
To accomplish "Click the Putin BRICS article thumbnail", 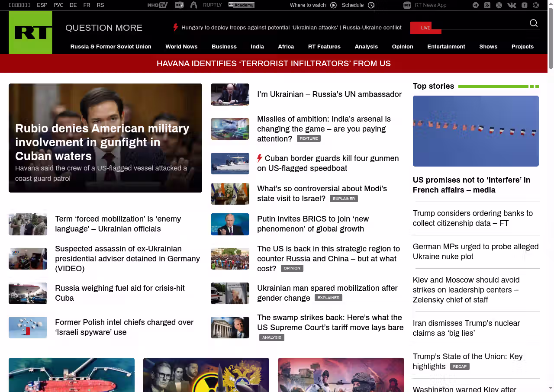I will [230, 224].
